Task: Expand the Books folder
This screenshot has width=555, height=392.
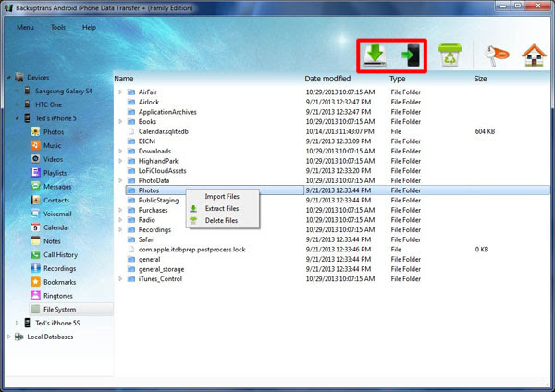Action: 120,122
